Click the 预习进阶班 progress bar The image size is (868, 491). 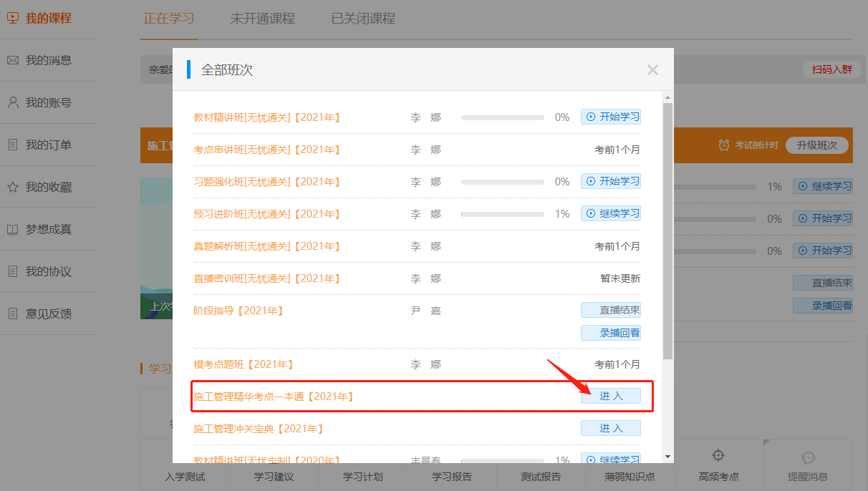(x=502, y=214)
